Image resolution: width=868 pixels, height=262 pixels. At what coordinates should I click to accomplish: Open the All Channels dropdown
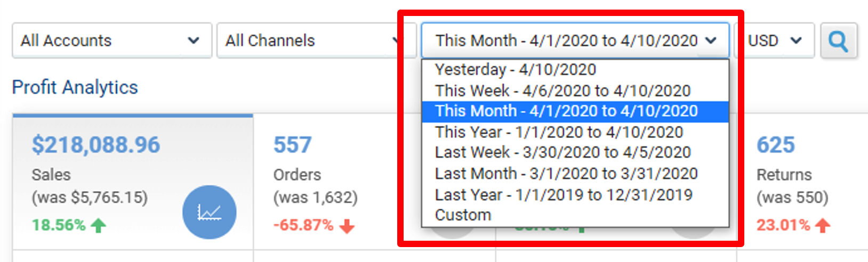click(x=316, y=40)
